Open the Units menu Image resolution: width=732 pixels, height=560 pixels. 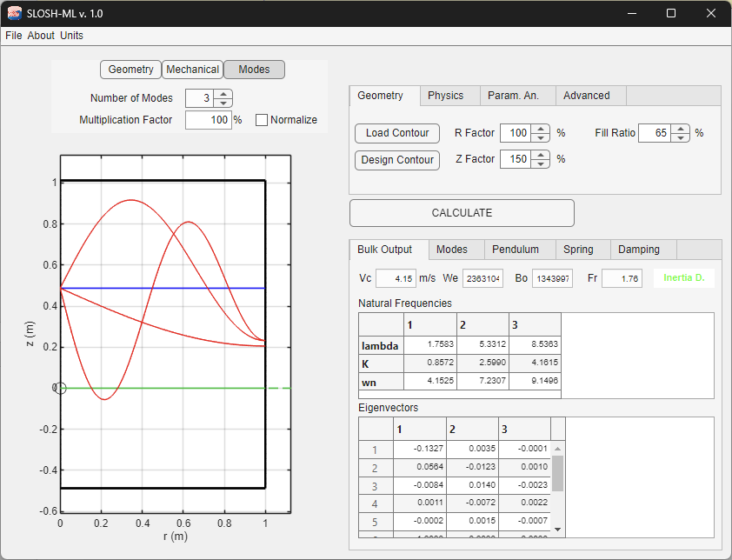pyautogui.click(x=71, y=36)
